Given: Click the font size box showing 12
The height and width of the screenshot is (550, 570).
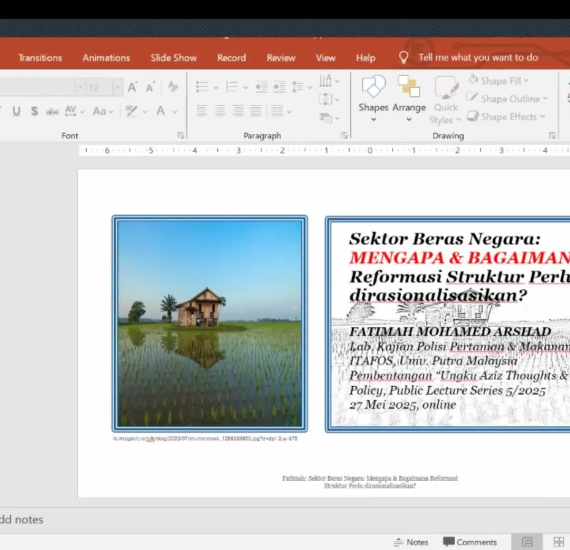Looking at the screenshot, I should (100, 88).
